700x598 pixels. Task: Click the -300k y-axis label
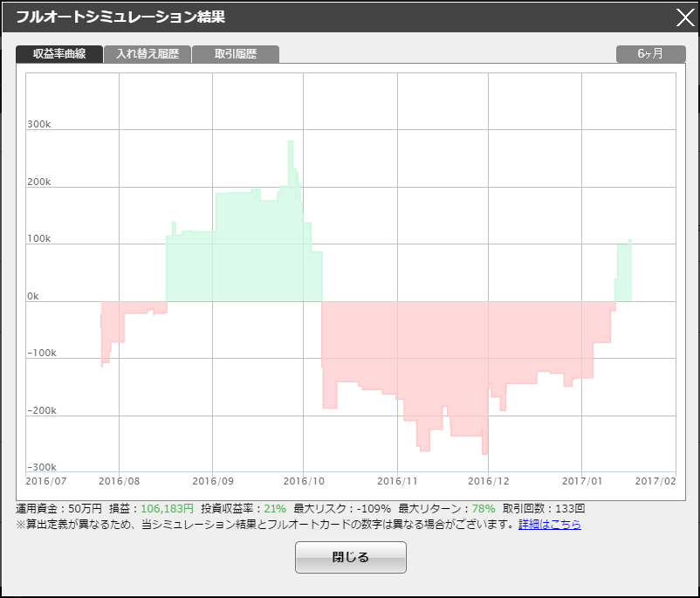(42, 467)
